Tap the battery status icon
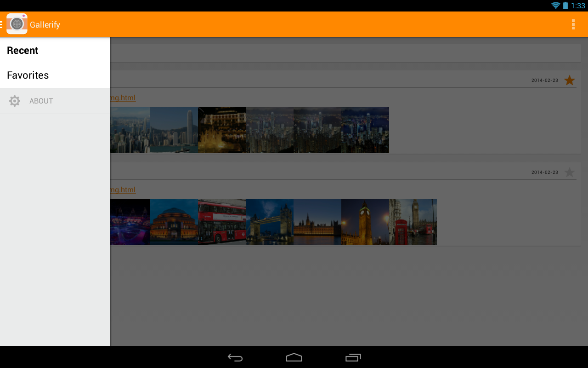 pos(565,6)
